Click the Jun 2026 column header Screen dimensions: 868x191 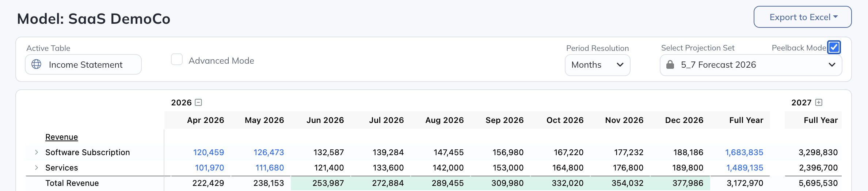325,120
